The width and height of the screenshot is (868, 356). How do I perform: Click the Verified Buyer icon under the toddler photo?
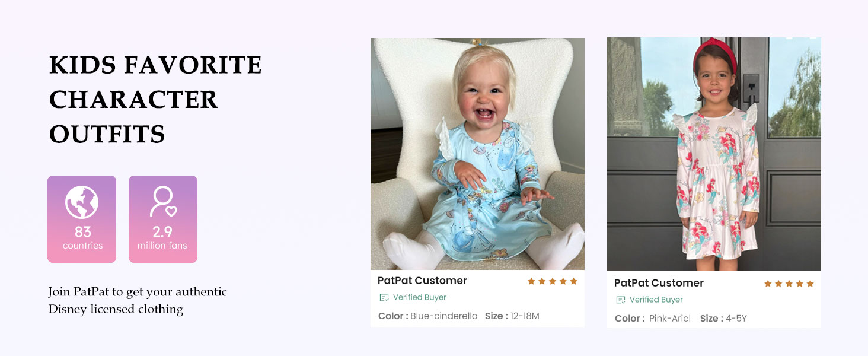[x=384, y=297]
